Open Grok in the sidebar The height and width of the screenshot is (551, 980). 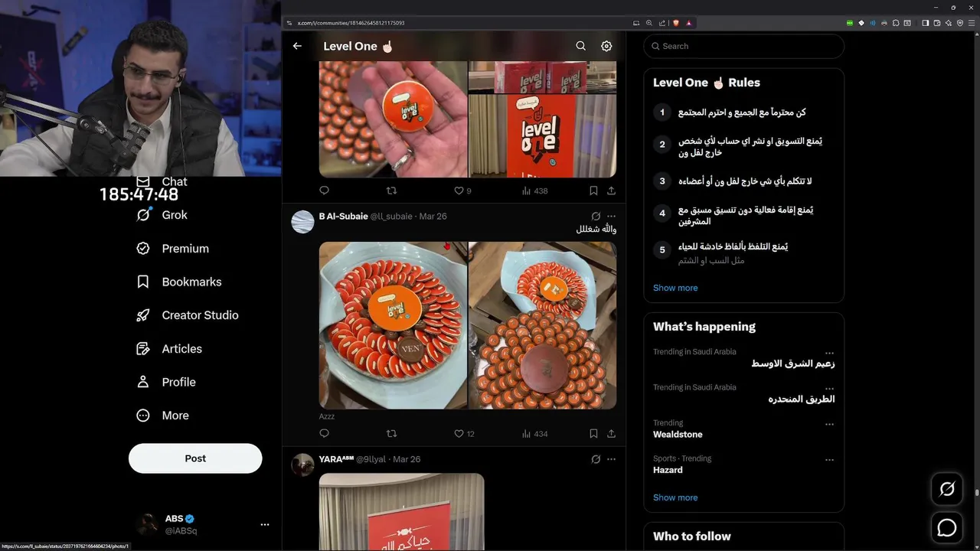(162, 215)
